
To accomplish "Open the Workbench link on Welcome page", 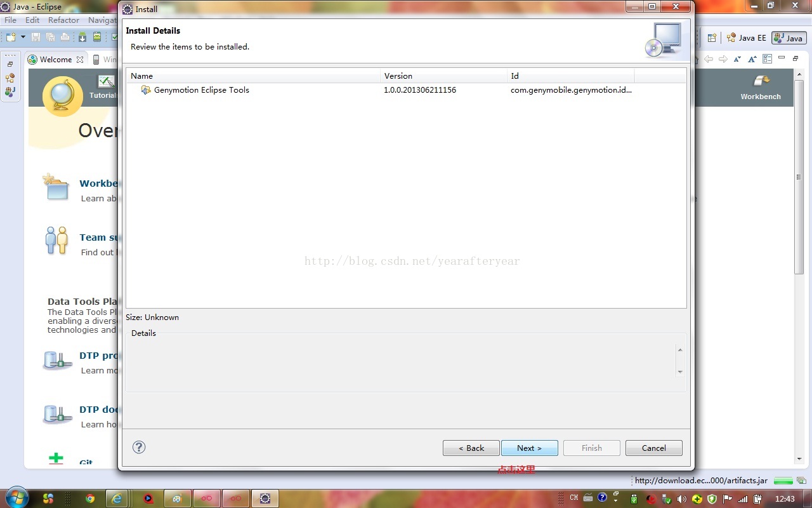I will pyautogui.click(x=761, y=88).
